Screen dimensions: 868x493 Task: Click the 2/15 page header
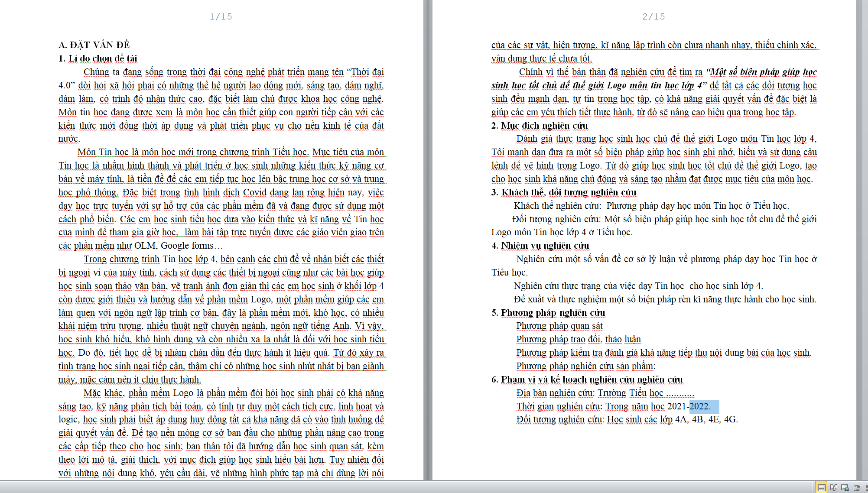point(653,16)
